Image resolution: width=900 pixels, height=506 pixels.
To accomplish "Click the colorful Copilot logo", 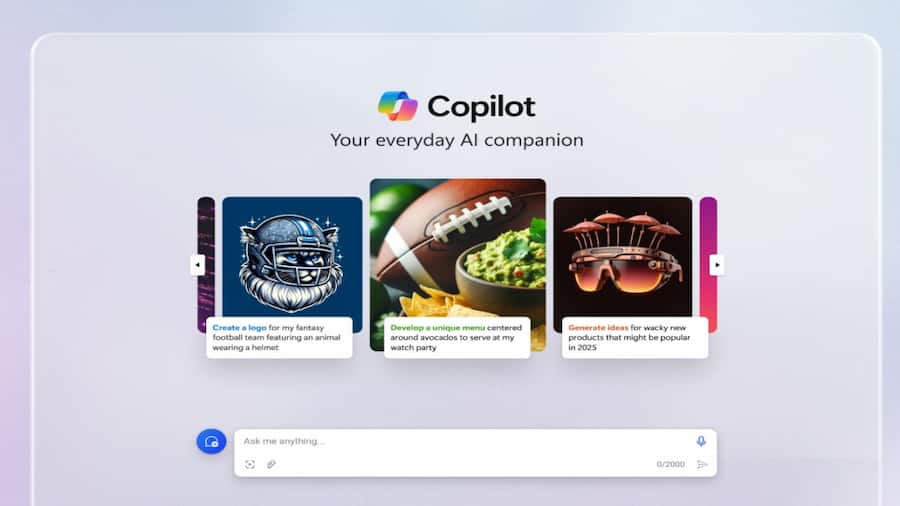I will pos(397,106).
